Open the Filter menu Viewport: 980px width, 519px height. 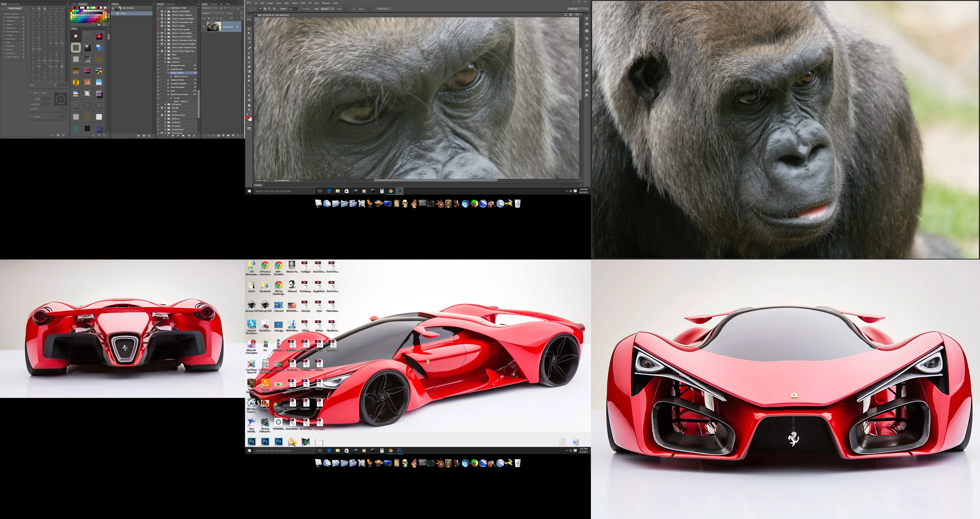[303, 3]
